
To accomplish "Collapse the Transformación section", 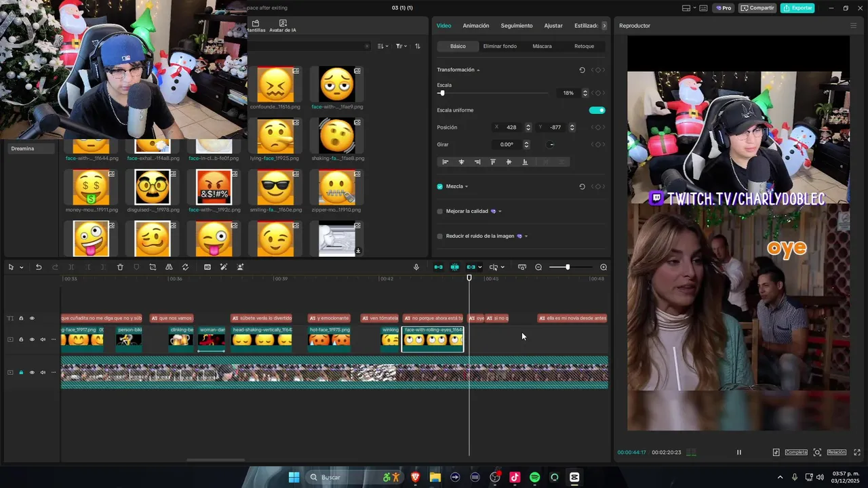I will pyautogui.click(x=478, y=70).
